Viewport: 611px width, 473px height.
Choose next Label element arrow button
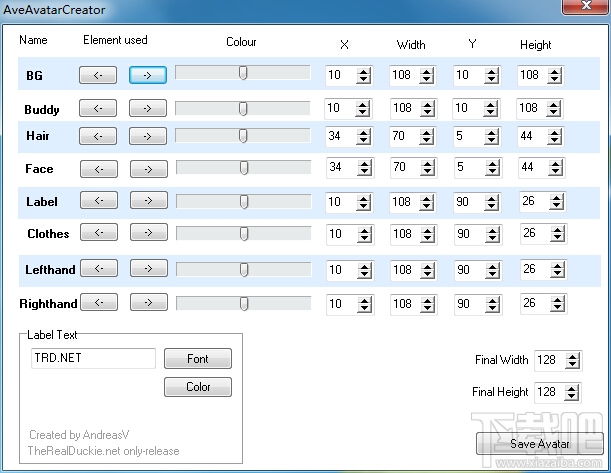pos(148,200)
